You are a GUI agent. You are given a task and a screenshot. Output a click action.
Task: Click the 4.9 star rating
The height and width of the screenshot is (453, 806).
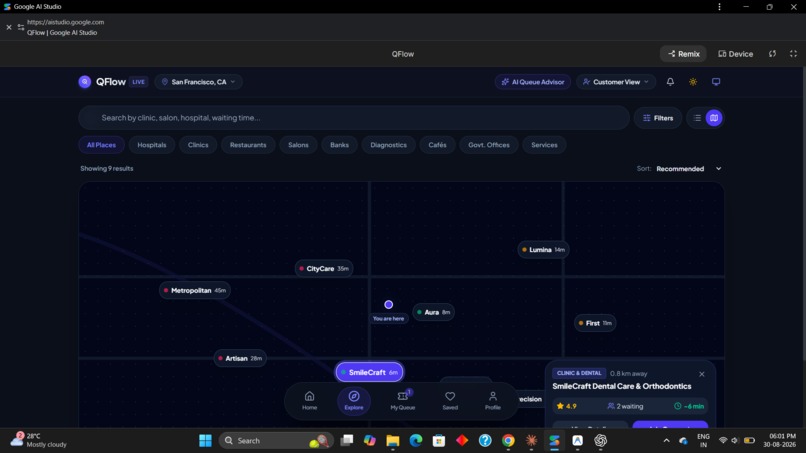(x=566, y=406)
